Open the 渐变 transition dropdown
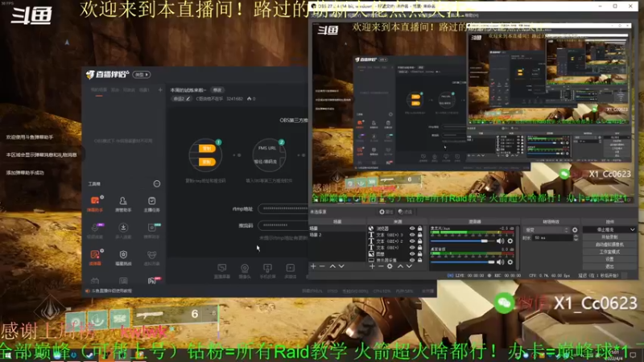The width and height of the screenshot is (644, 362). [547, 230]
